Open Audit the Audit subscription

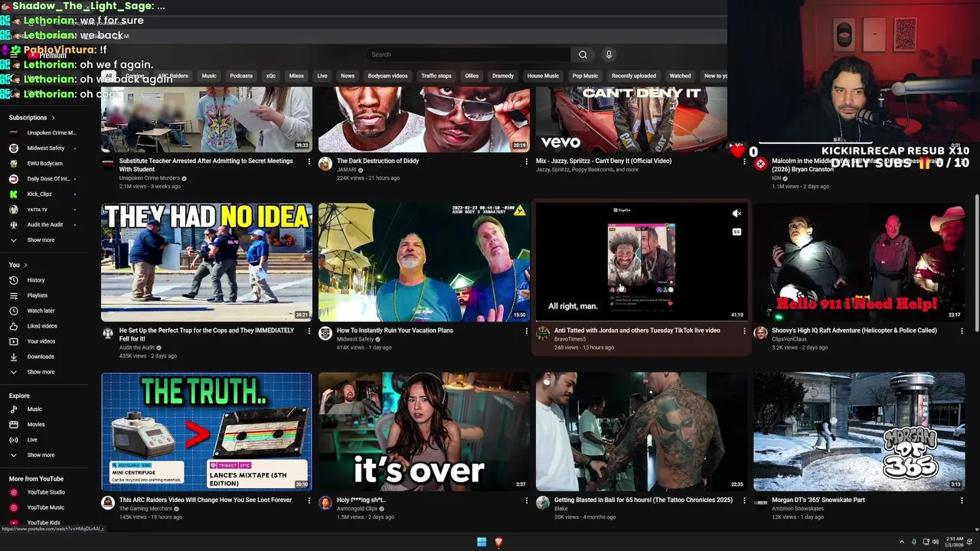45,225
